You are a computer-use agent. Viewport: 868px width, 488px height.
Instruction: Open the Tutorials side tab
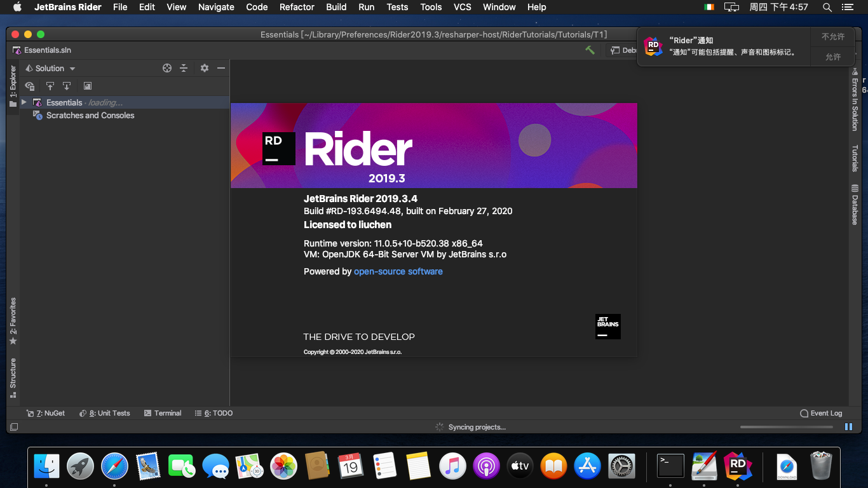click(x=855, y=158)
